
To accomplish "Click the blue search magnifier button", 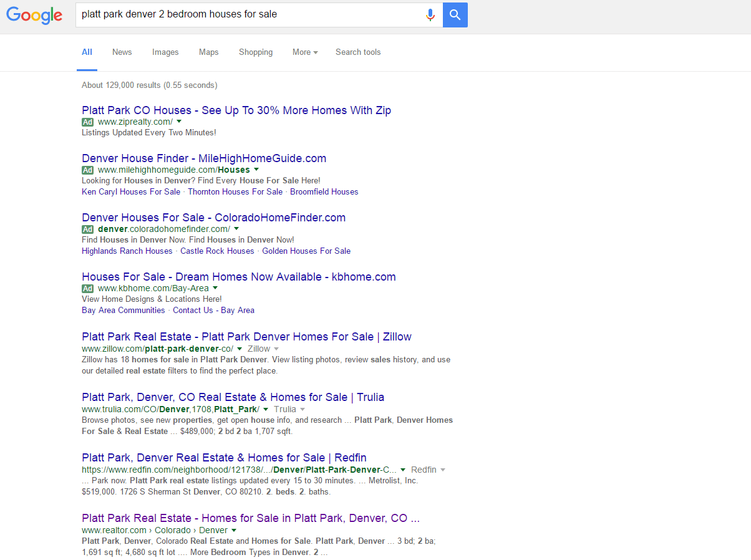I will pyautogui.click(x=455, y=15).
